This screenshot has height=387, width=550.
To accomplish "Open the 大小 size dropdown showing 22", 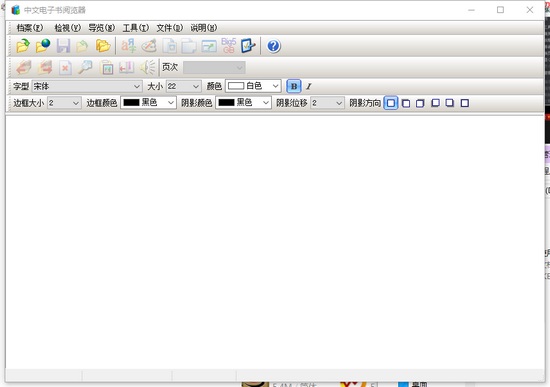I will click(x=183, y=86).
